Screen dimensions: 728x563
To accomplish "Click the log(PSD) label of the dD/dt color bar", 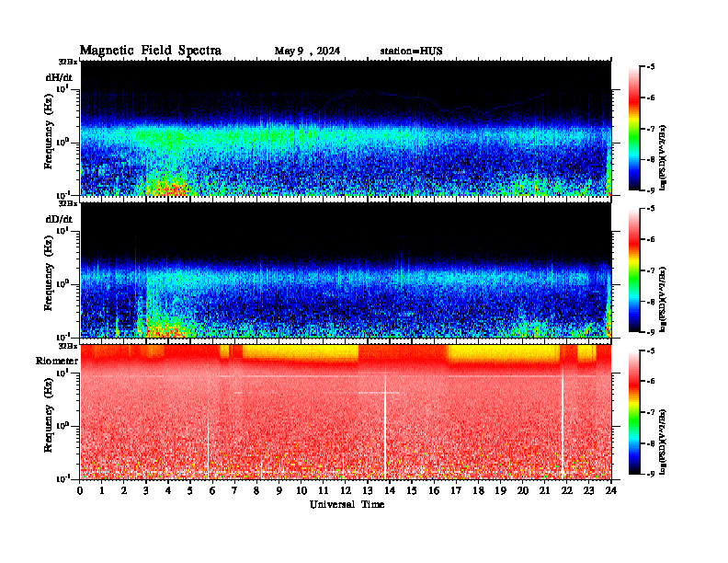I will coord(663,299).
